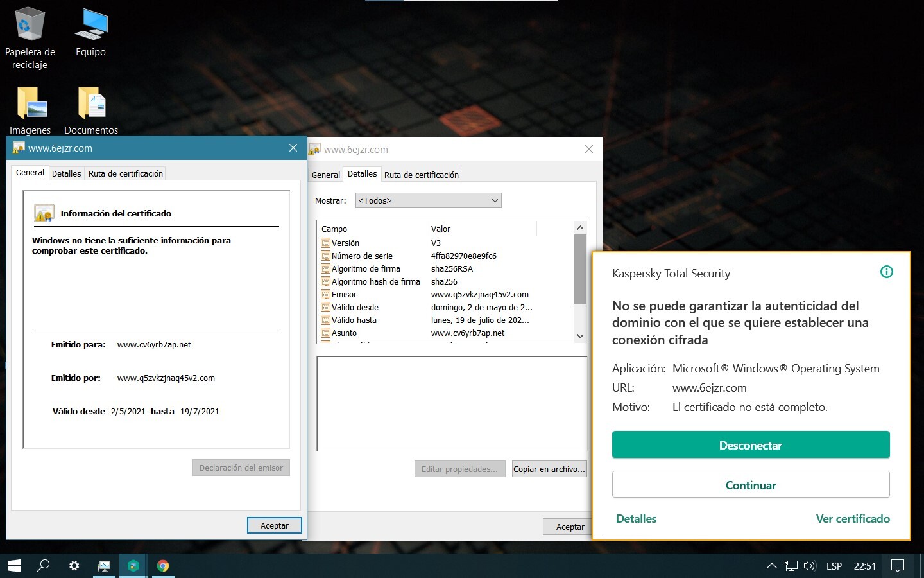The image size is (924, 578).
Task: Select Detalles tab in back window
Action: (363, 174)
